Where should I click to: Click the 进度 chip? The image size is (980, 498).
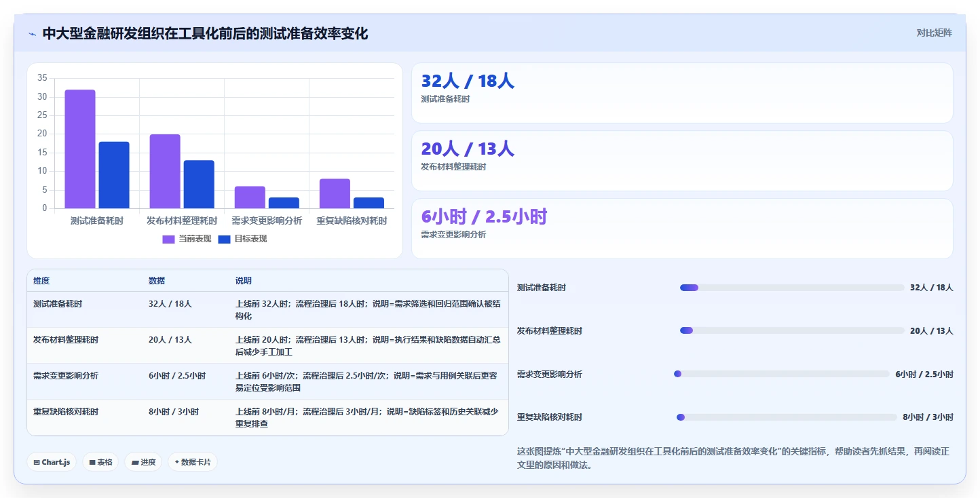(143, 462)
